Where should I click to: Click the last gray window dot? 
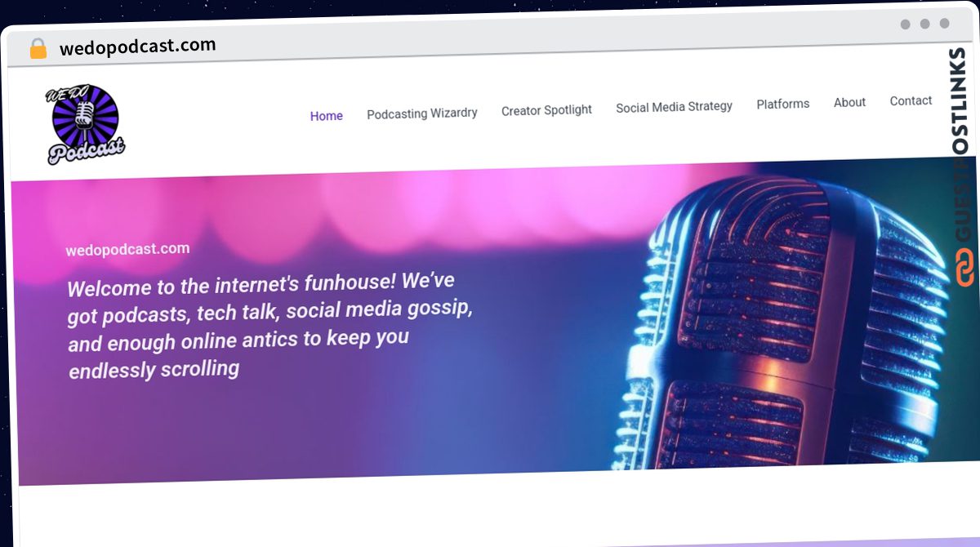[x=944, y=24]
